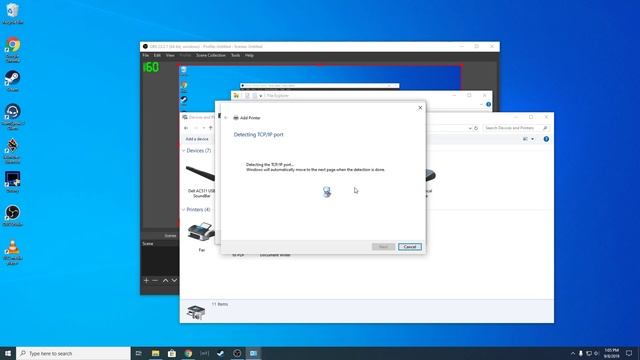
Task: Open help in the File Explorer window
Action: 488,104
